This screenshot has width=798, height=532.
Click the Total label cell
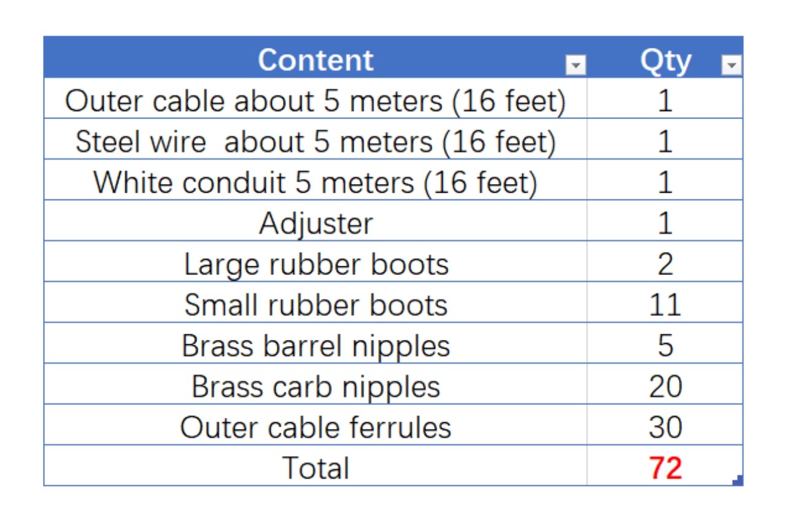coord(316,468)
